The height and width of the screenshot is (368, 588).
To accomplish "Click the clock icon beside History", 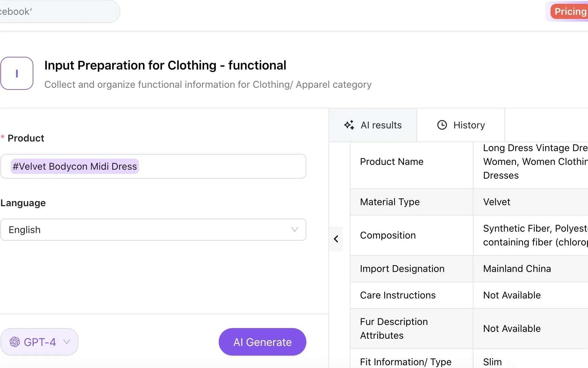I will click(442, 125).
